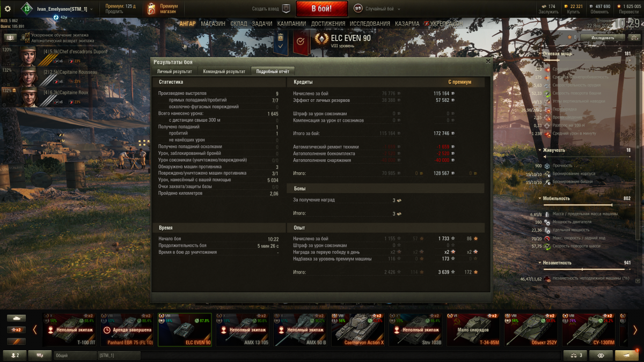Open the notification center icon
Screen dimensions: 644x362
pyautogui.click(x=627, y=355)
